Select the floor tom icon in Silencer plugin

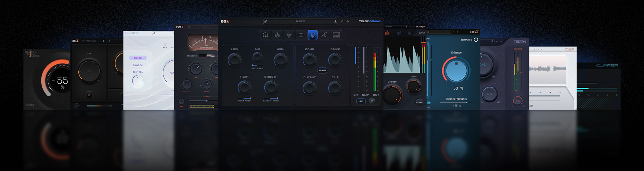click(x=409, y=33)
